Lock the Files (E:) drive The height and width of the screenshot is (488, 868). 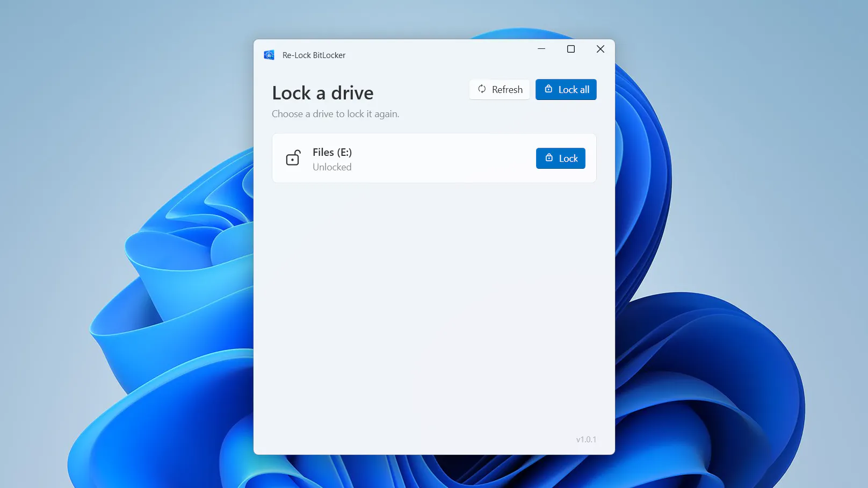[x=561, y=159]
